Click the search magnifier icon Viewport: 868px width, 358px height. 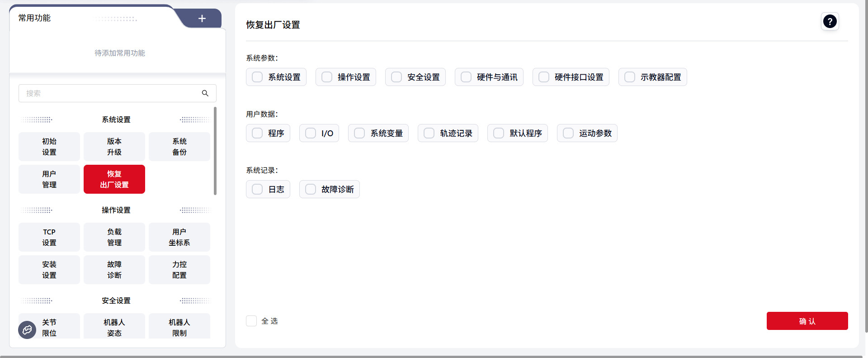205,93
